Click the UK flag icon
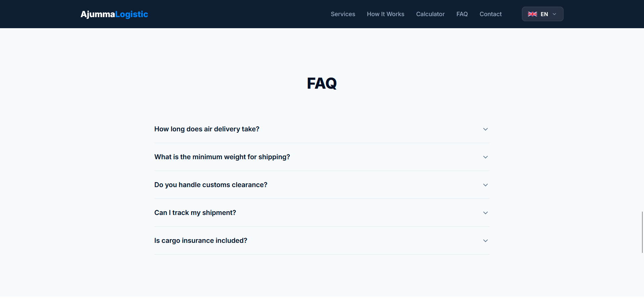Screen dimensions: 644x307 tap(532, 14)
